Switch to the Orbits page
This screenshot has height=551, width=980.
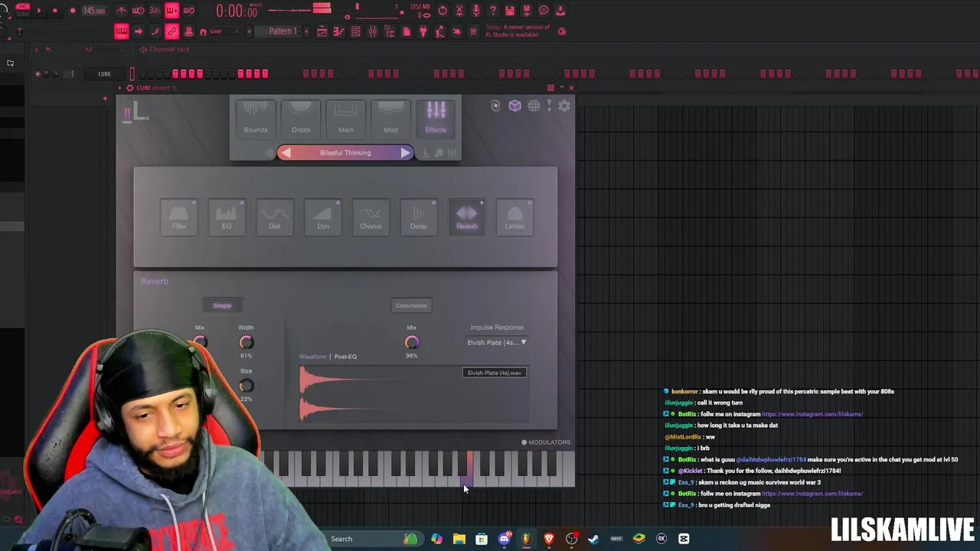(301, 118)
